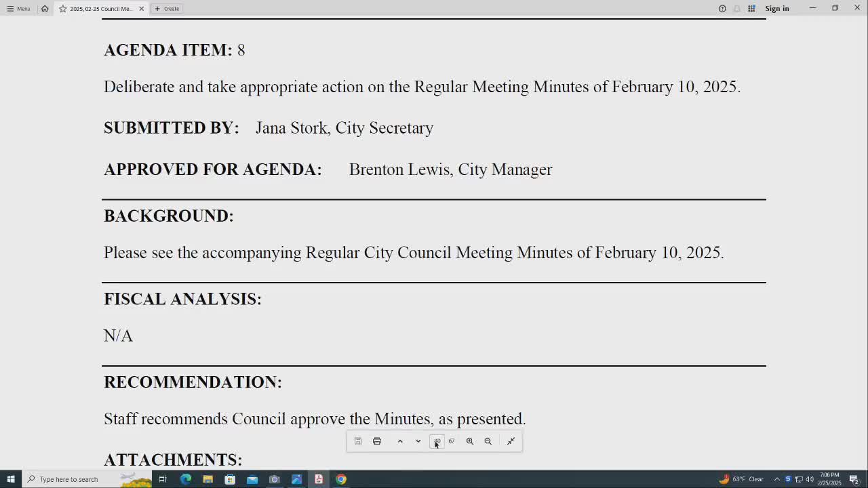This screenshot has height=488, width=868.
Task: Go to the Acrobat Home view
Action: [45, 9]
